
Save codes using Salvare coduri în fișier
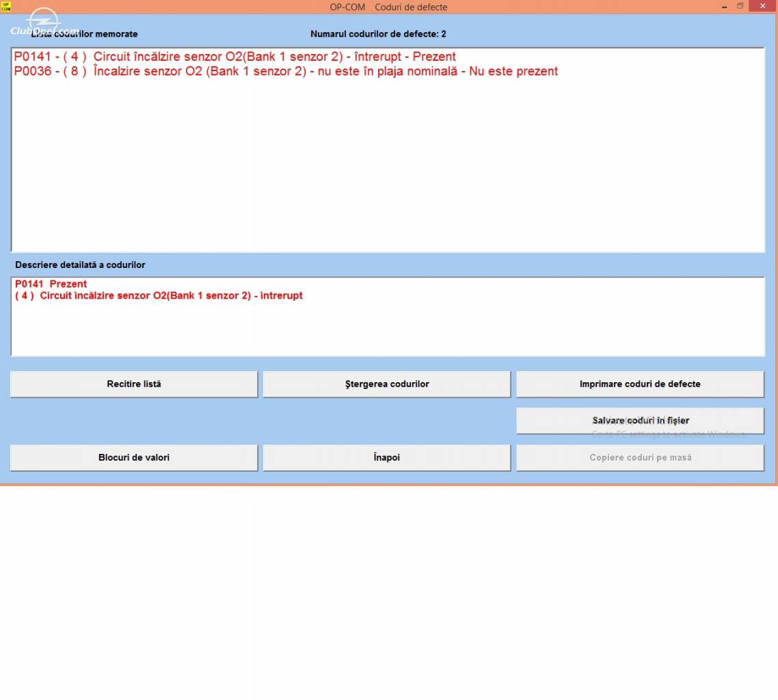(x=640, y=420)
